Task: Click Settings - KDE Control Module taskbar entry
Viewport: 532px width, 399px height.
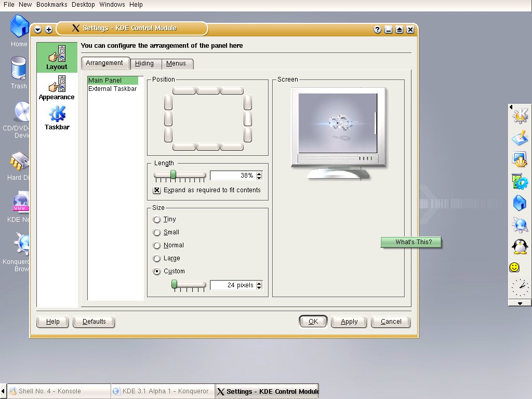Action: click(x=267, y=391)
